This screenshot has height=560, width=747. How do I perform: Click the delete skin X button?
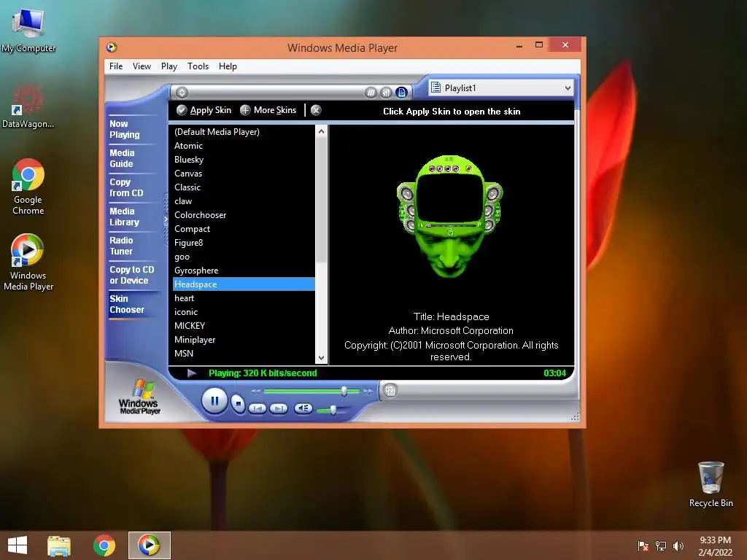click(x=316, y=110)
